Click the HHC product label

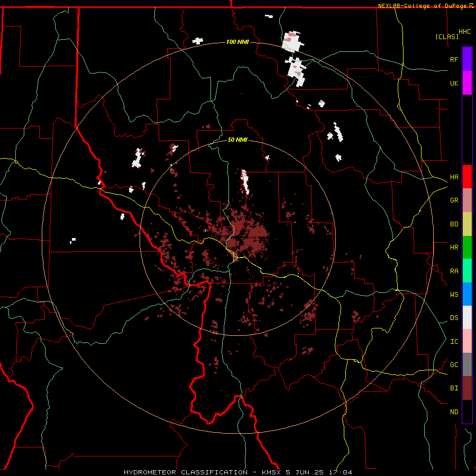465,32
